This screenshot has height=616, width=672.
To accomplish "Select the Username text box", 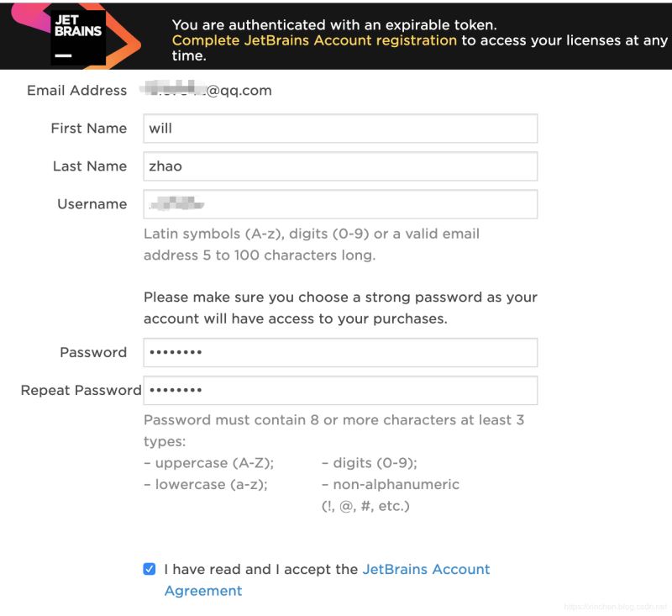I will click(340, 204).
